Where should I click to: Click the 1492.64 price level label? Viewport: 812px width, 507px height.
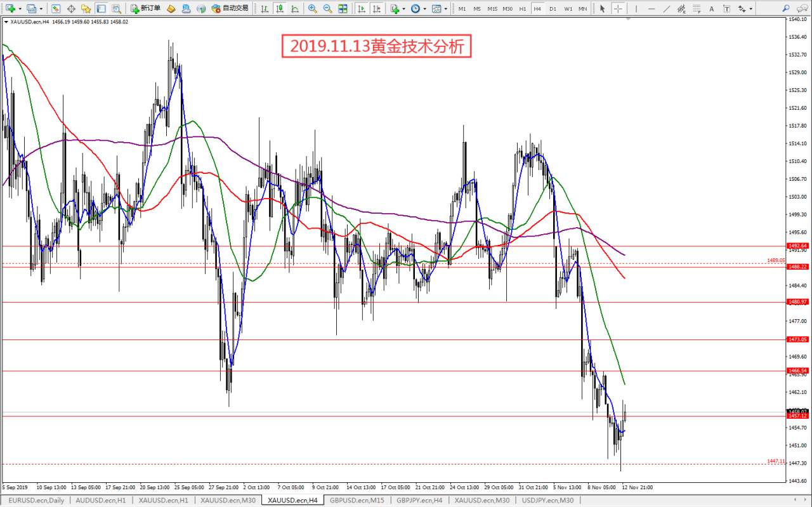pyautogui.click(x=797, y=246)
